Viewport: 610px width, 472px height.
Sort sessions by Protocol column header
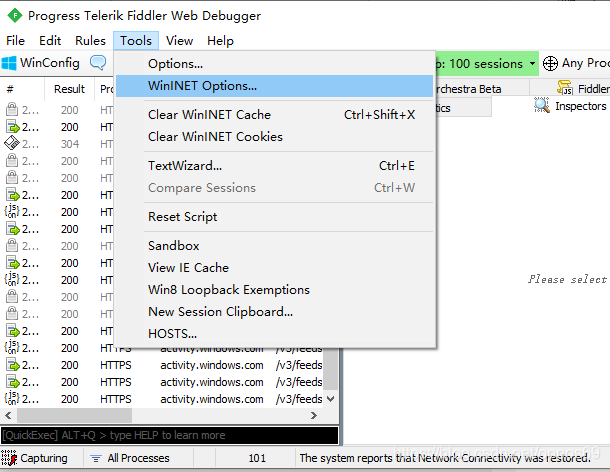(106, 89)
